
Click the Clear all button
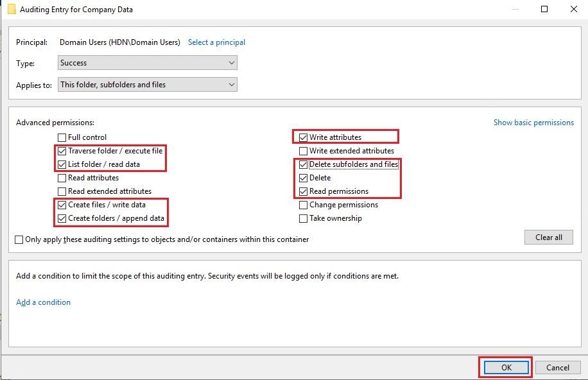coord(549,237)
